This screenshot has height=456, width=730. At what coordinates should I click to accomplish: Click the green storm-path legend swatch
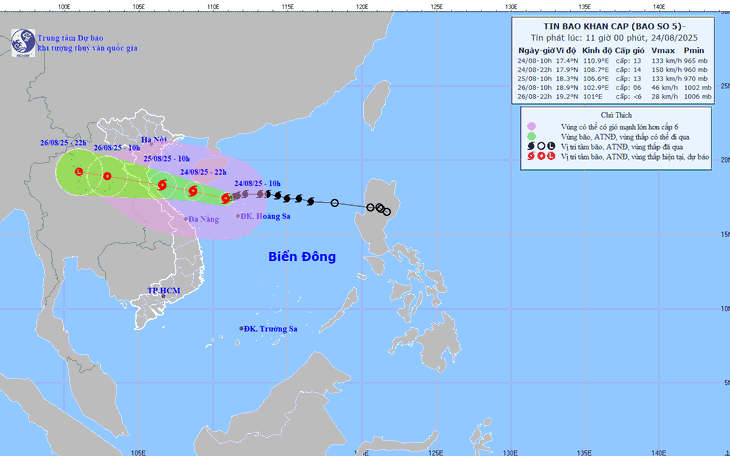pos(531,136)
